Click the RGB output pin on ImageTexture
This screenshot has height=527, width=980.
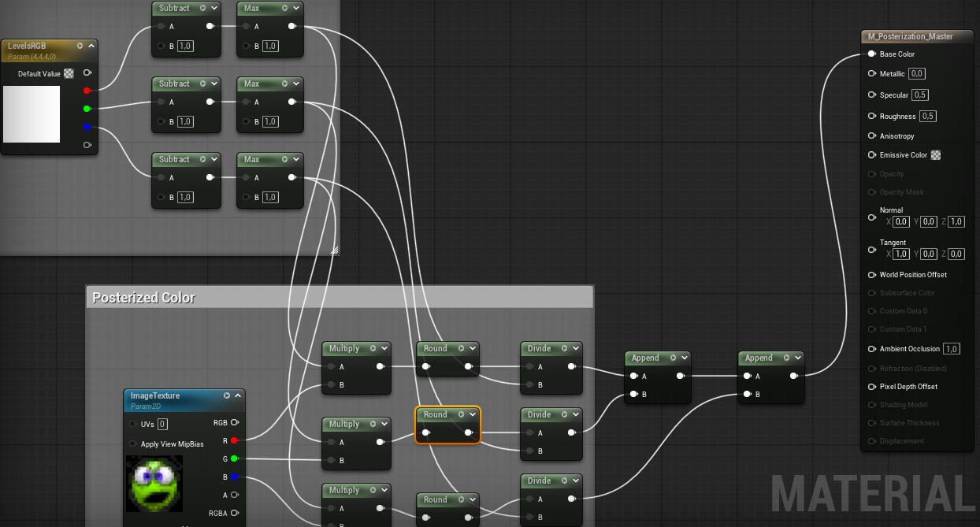click(x=234, y=423)
